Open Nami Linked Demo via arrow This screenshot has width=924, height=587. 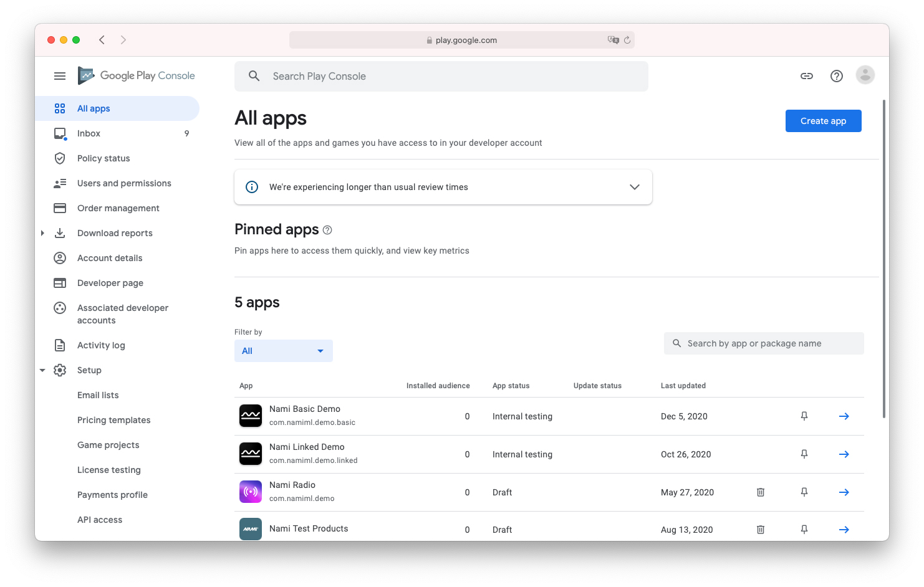pyautogui.click(x=844, y=454)
